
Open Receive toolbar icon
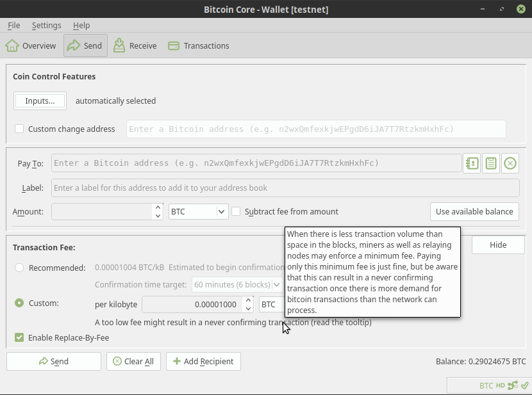pos(119,46)
